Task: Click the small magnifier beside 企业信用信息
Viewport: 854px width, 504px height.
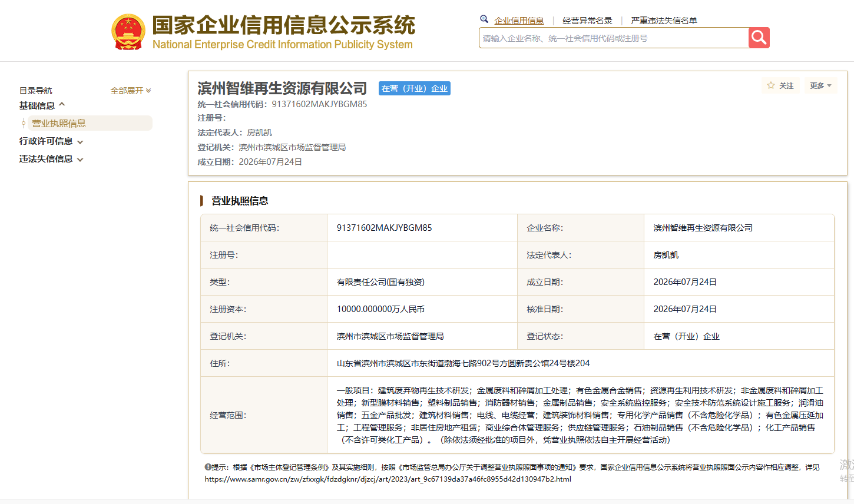Action: click(484, 19)
